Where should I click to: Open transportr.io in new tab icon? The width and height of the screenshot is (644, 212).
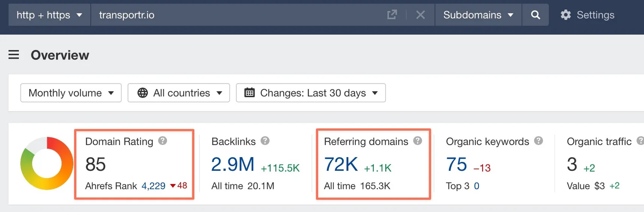click(x=392, y=15)
